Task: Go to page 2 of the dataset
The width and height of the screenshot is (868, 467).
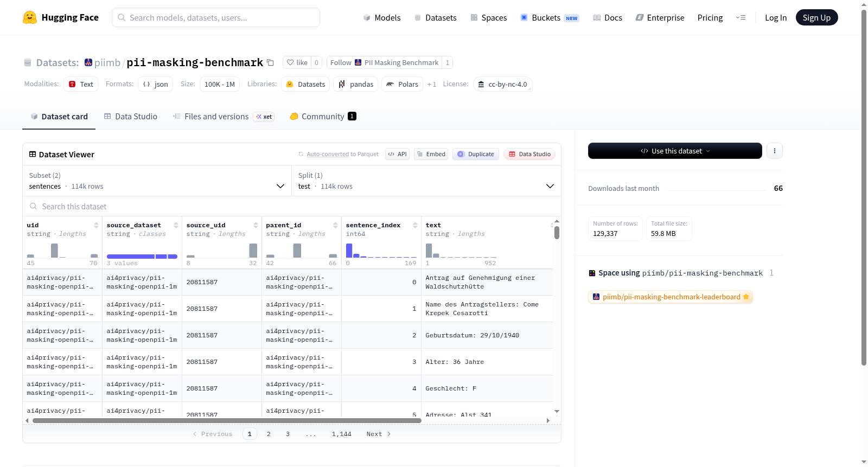Action: (269, 434)
